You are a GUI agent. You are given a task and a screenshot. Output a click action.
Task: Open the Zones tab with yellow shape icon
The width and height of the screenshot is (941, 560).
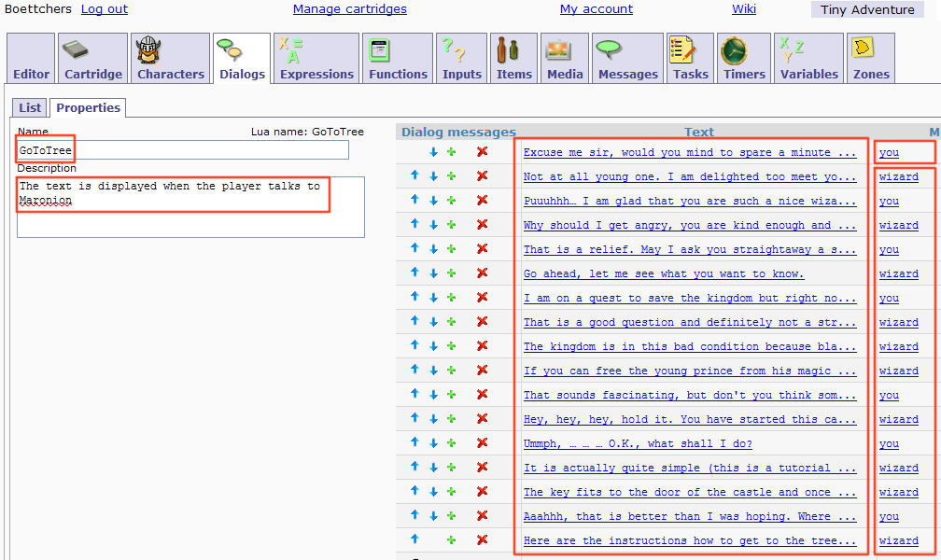871,59
